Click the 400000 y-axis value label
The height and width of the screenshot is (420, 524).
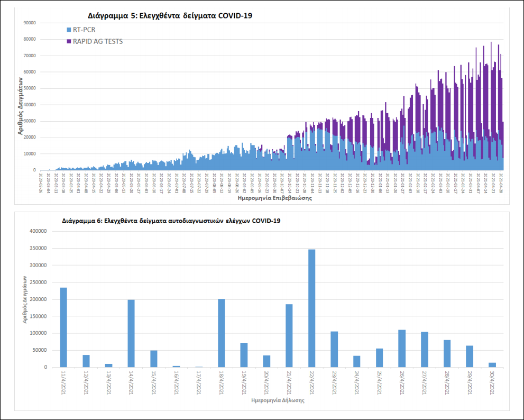tap(38, 231)
